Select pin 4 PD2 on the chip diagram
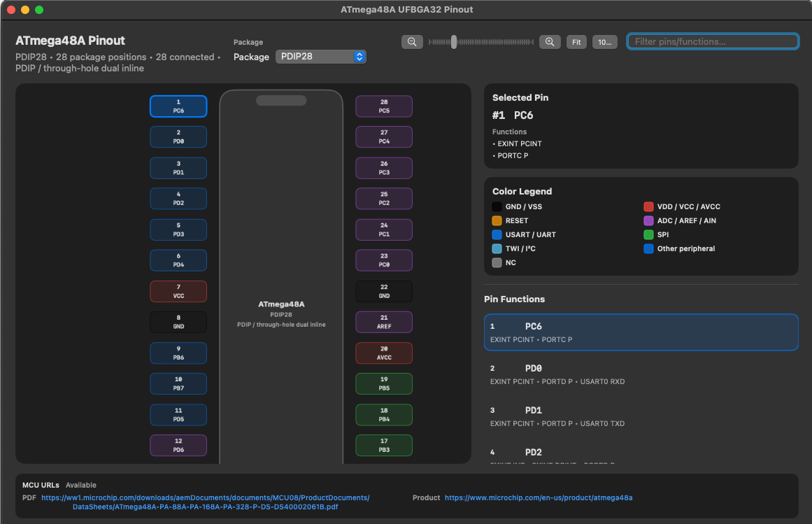This screenshot has width=812, height=524. tap(178, 198)
